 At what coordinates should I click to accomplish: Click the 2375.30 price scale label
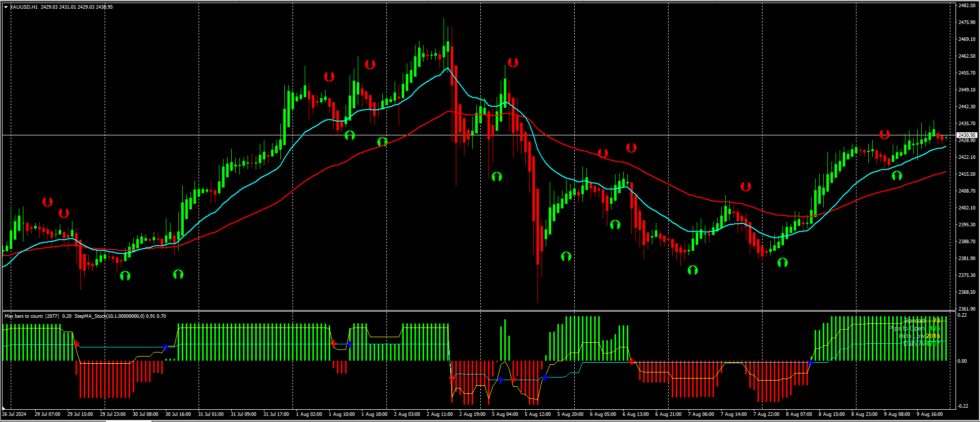pyautogui.click(x=967, y=275)
